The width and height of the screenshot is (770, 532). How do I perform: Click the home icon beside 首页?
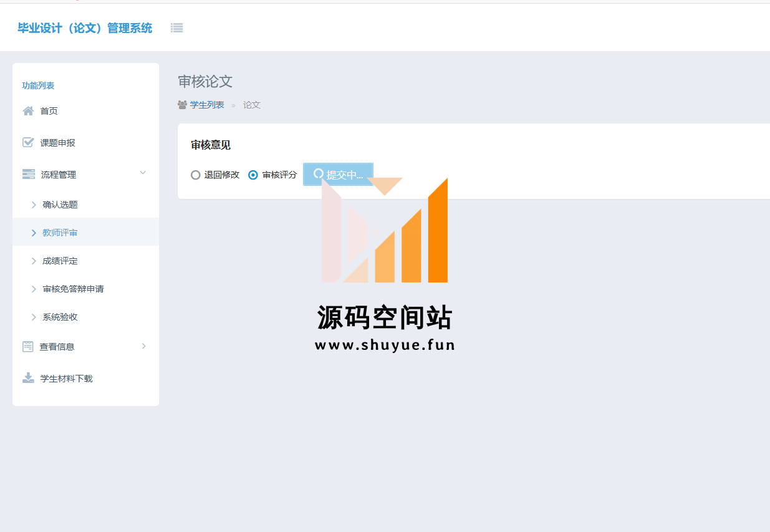point(28,111)
